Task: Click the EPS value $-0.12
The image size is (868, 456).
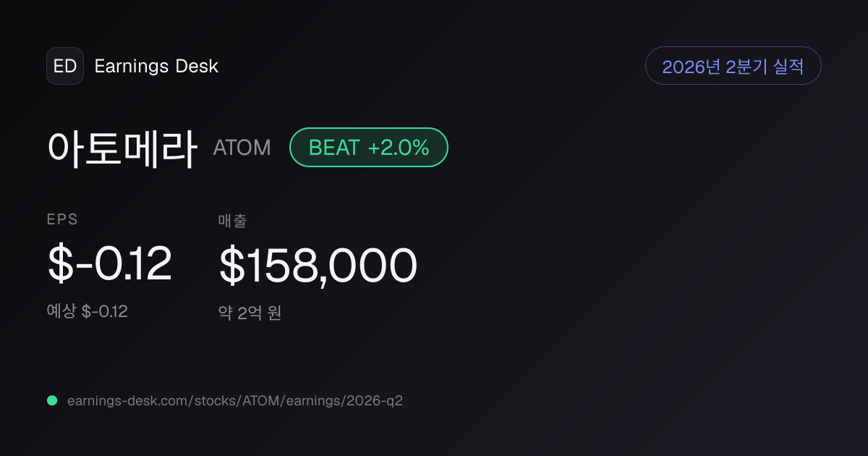Action: pos(110,263)
